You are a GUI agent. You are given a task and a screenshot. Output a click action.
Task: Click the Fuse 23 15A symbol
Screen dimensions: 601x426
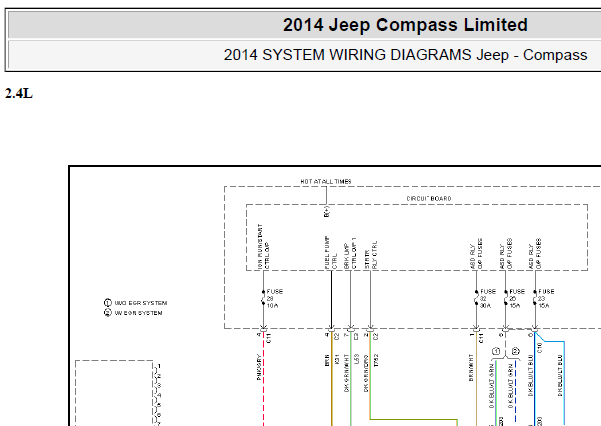point(535,298)
